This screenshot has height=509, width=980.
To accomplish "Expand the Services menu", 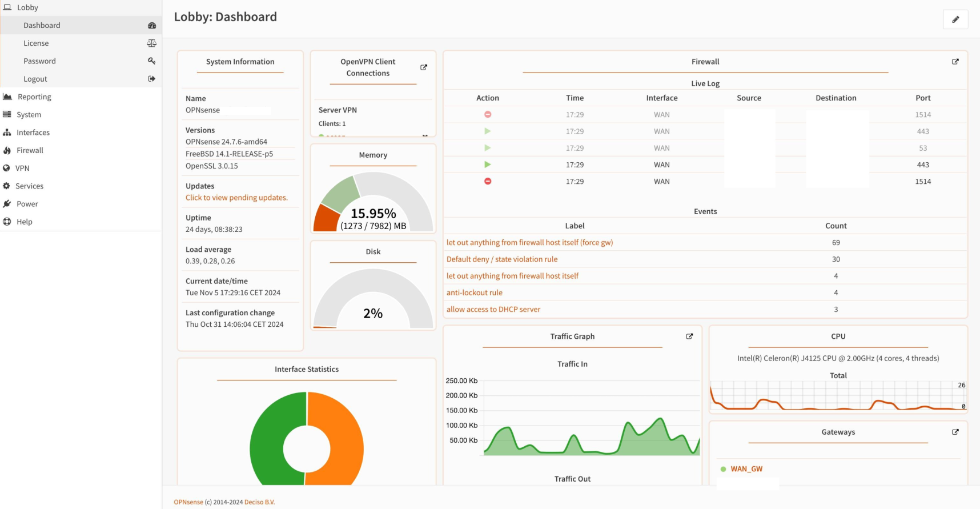I will [81, 186].
